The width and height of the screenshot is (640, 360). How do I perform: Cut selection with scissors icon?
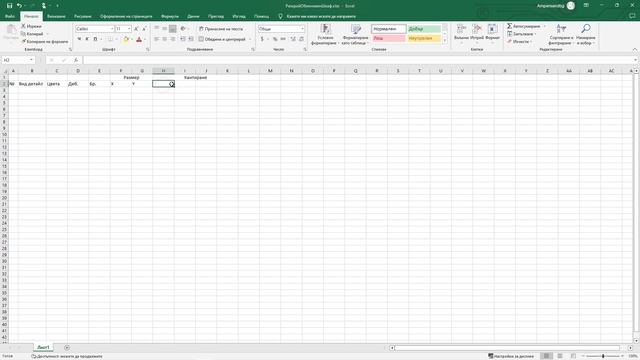(x=31, y=26)
